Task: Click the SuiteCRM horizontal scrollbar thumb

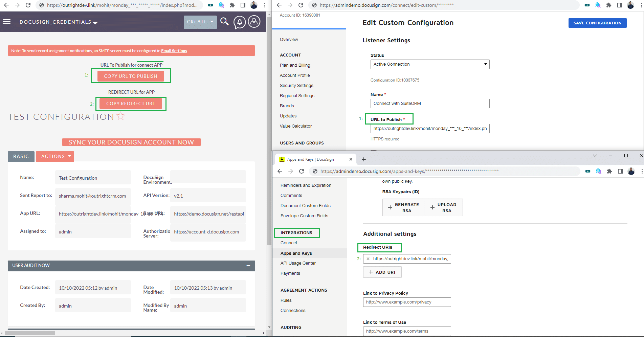Action: point(30,333)
